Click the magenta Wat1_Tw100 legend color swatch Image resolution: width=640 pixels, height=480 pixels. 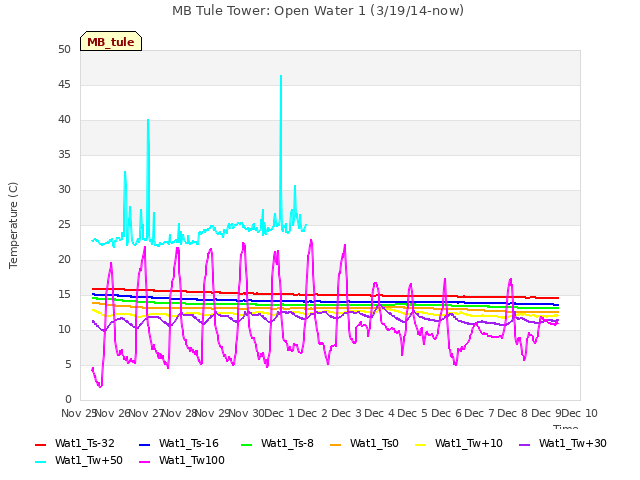[x=144, y=462]
